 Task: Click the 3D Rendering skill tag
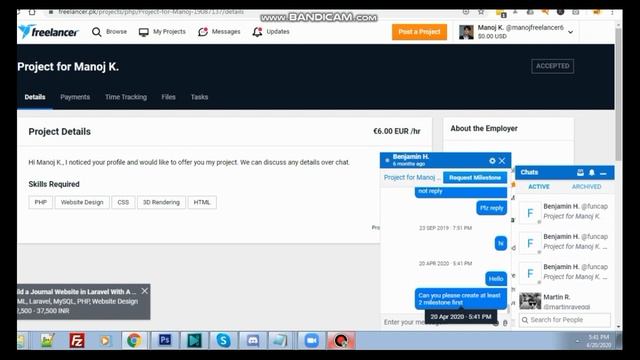click(161, 202)
